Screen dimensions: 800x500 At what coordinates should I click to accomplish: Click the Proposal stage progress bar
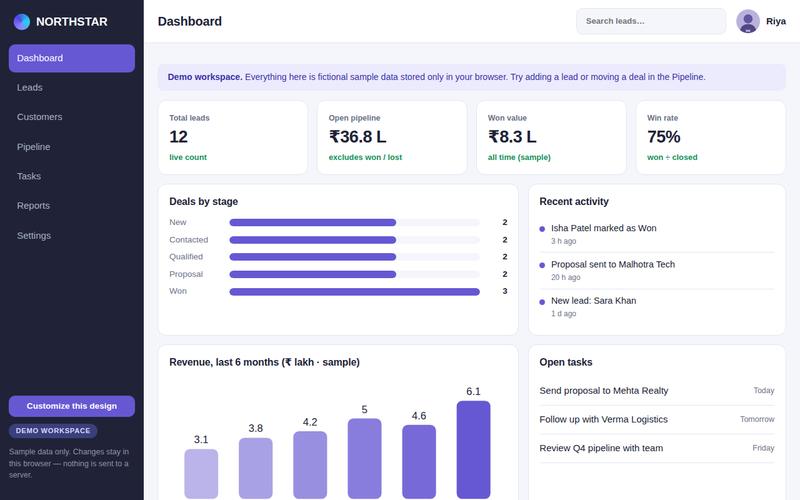pyautogui.click(x=355, y=274)
